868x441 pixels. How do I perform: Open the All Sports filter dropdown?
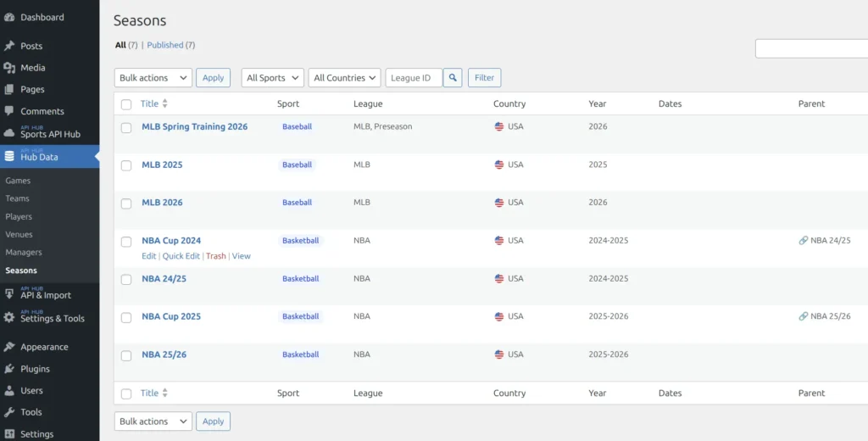pos(272,77)
